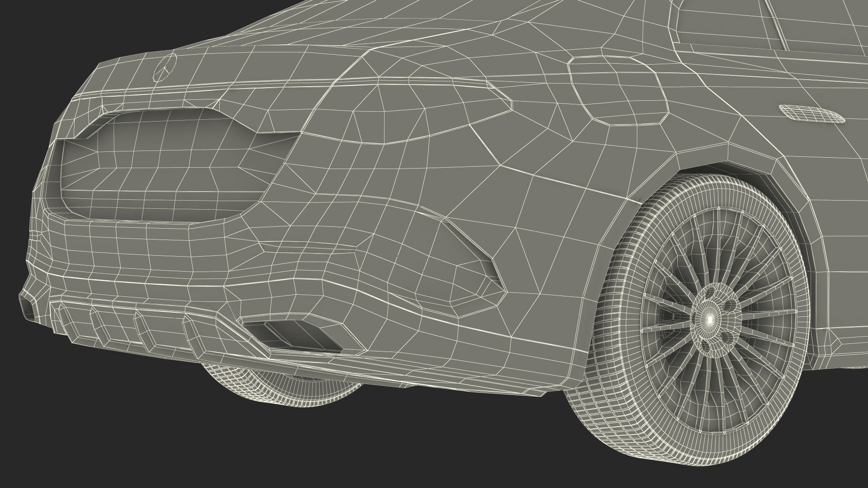Click the side window glass panel

[x=723, y=23]
